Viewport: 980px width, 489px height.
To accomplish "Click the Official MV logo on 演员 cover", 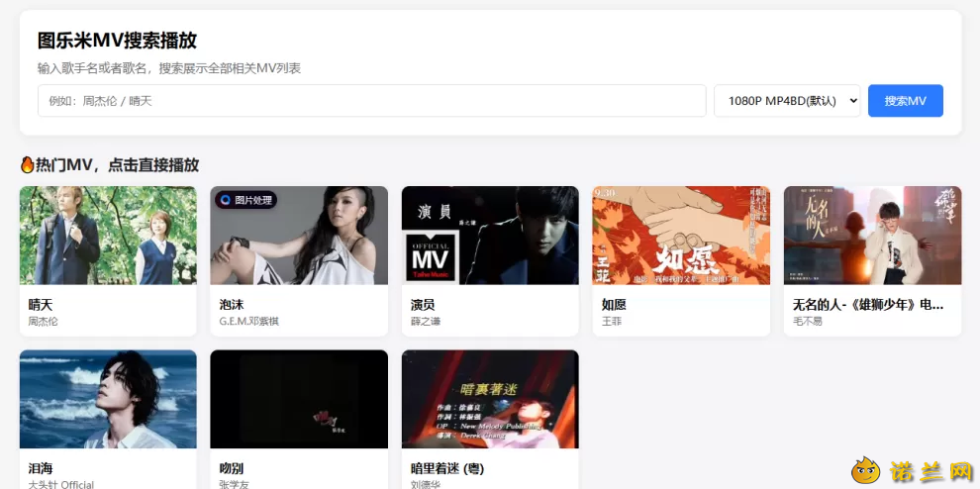I will (430, 257).
